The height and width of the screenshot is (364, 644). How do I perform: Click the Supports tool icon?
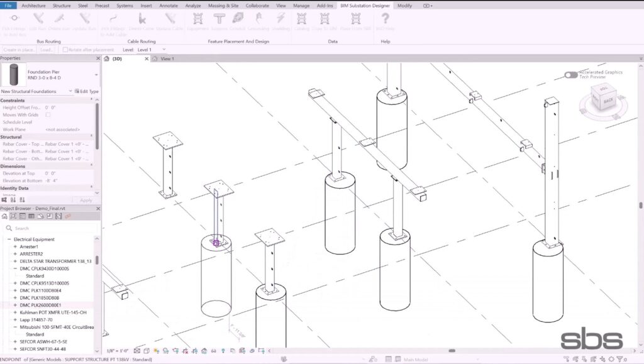[219, 21]
